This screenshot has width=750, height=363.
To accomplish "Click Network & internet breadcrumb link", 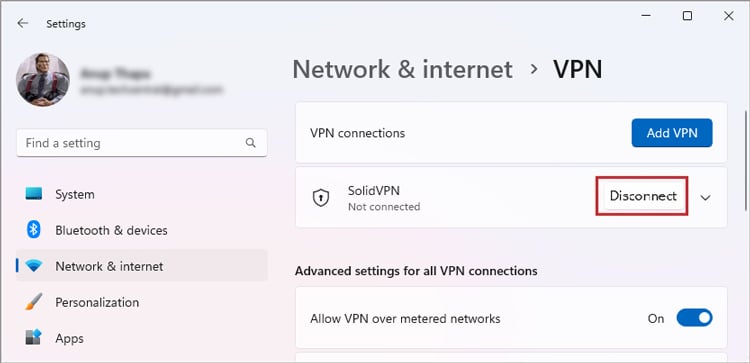I will pos(402,70).
